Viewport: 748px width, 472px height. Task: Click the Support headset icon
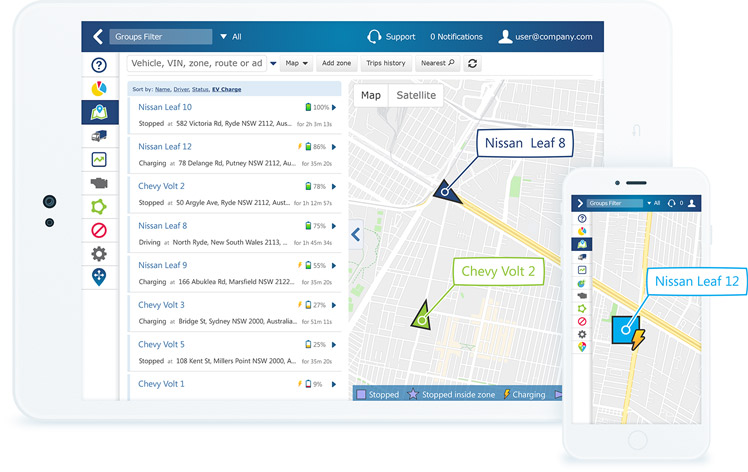[x=374, y=37]
